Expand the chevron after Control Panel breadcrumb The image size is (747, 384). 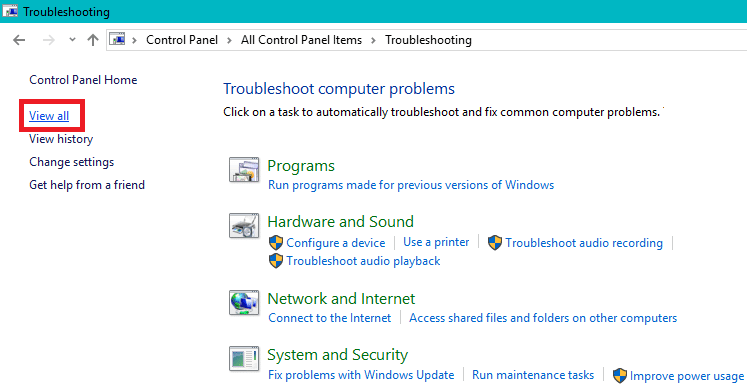pyautogui.click(x=230, y=40)
